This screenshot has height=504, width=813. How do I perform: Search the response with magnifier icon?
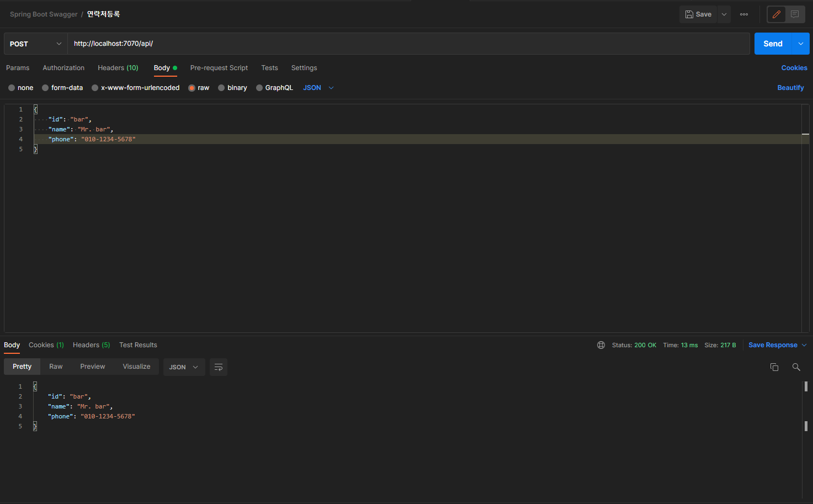796,367
